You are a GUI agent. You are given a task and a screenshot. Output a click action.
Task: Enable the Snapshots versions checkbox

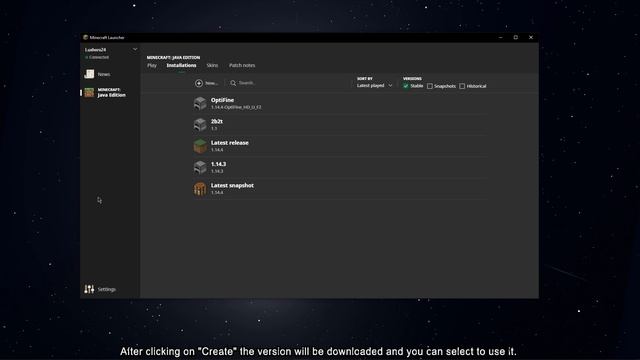(x=430, y=86)
